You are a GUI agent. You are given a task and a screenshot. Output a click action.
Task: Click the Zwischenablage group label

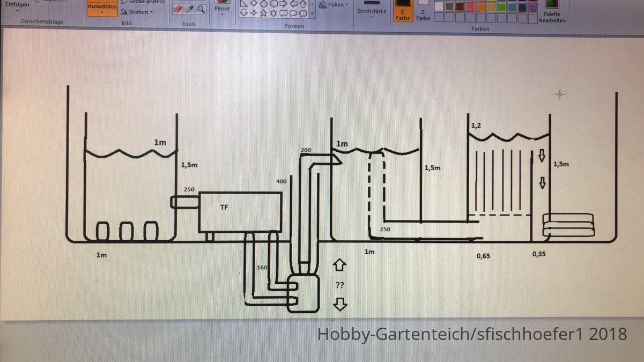click(42, 21)
